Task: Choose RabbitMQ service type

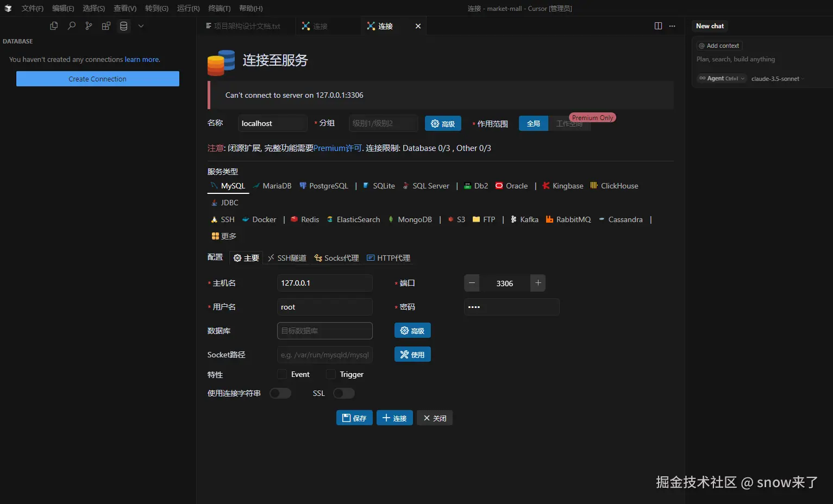Action: pyautogui.click(x=568, y=219)
